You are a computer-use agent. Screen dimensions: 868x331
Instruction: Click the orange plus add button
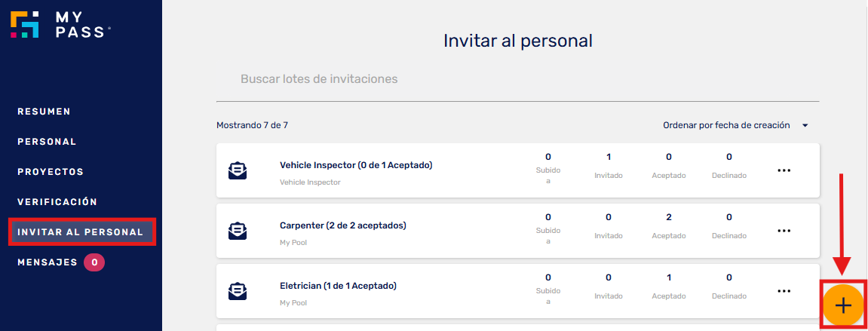coord(842,305)
